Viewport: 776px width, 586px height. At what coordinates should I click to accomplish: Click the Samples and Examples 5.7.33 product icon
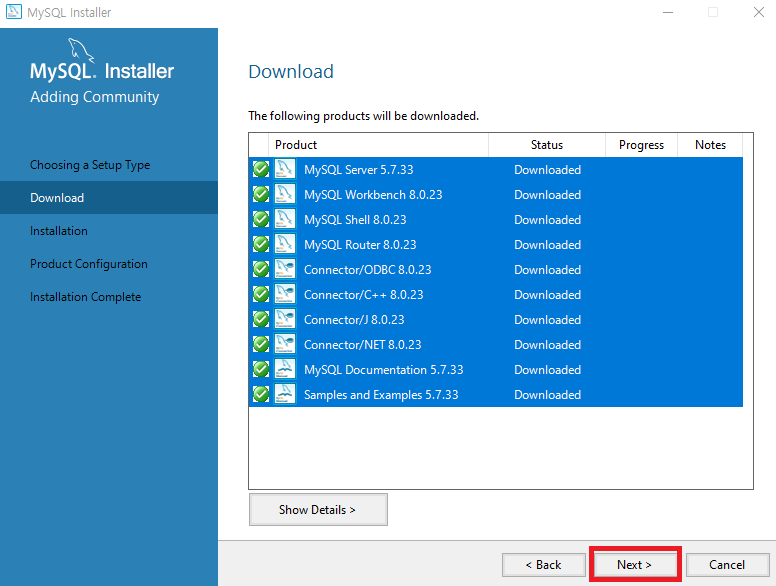[285, 394]
